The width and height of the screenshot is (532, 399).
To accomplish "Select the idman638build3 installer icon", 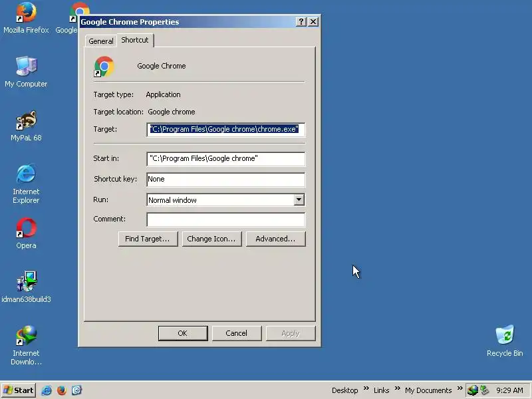I will click(x=26, y=287).
